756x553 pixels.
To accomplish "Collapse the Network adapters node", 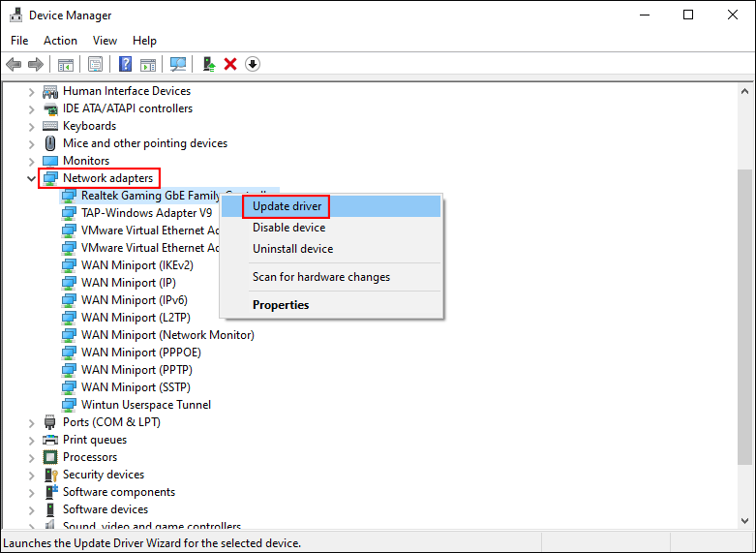I will 31,178.
